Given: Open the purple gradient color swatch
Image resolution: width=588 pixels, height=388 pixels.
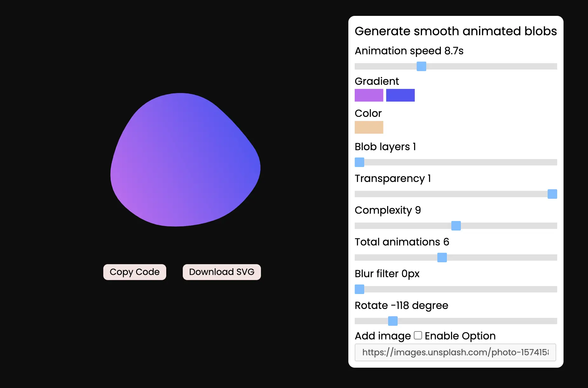Looking at the screenshot, I should (369, 95).
